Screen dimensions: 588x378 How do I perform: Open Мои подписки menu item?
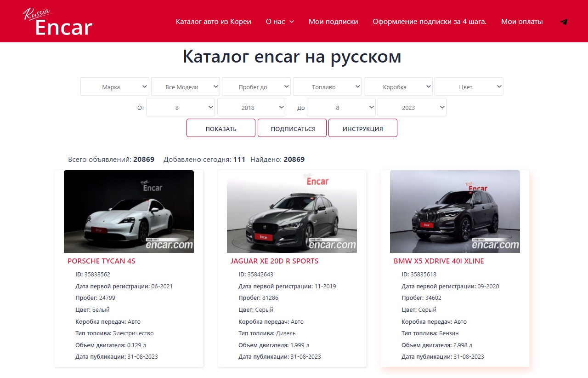tap(333, 22)
